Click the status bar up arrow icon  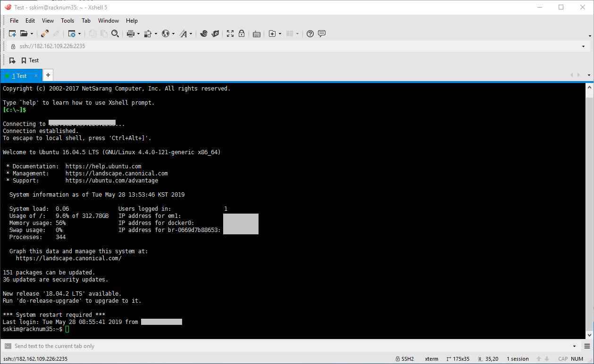[x=539, y=359]
